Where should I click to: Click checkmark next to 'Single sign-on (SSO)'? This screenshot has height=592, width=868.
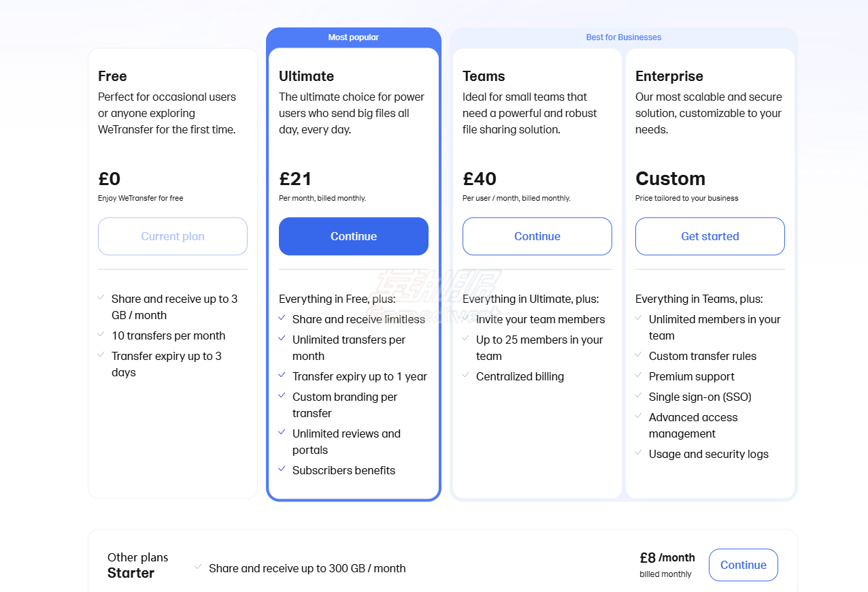point(638,395)
